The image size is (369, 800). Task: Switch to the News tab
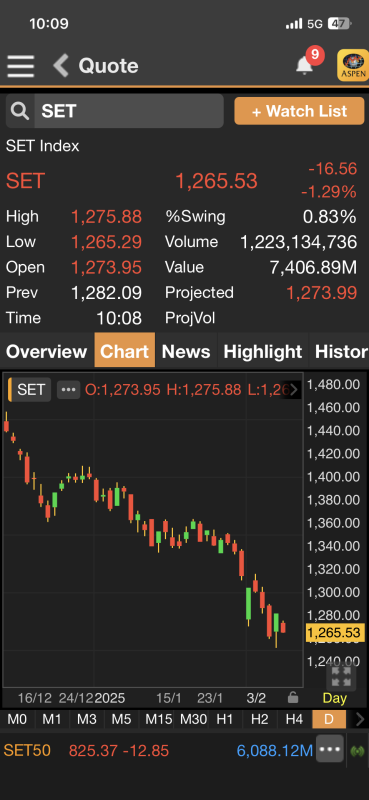(186, 351)
